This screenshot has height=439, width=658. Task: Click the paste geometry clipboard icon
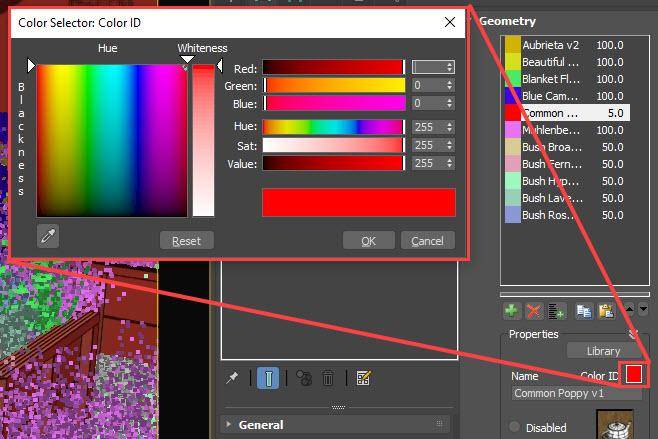click(x=605, y=311)
